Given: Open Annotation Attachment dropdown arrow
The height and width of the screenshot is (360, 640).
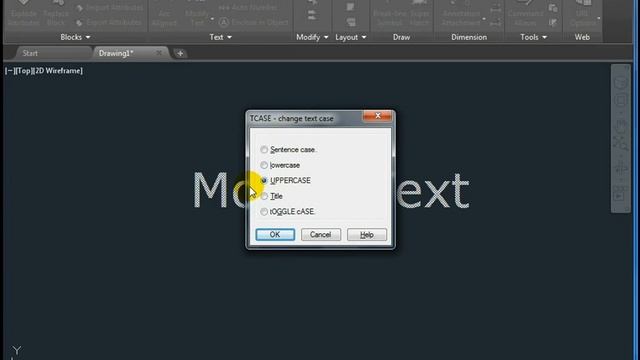Looking at the screenshot, I should 484,19.
